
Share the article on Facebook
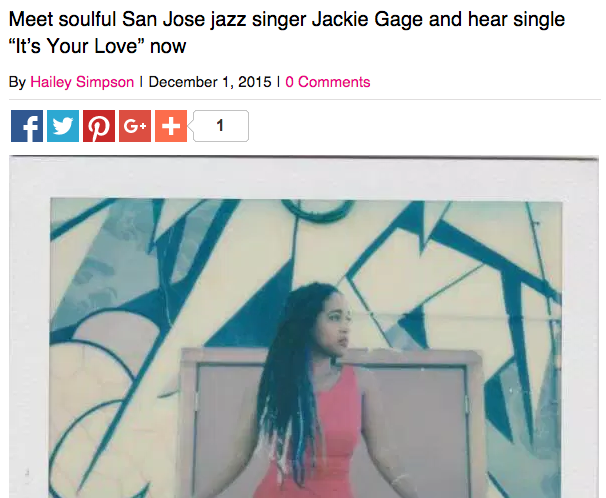pos(27,126)
